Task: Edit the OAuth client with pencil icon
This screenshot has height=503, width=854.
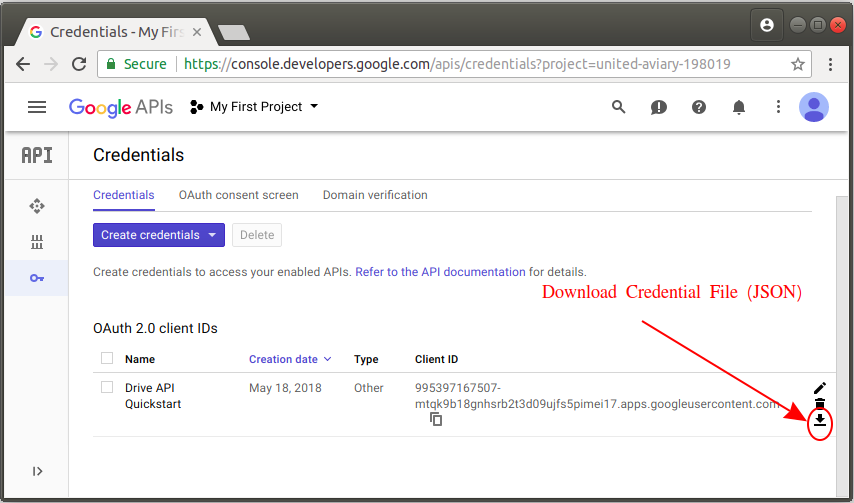Action: (820, 388)
